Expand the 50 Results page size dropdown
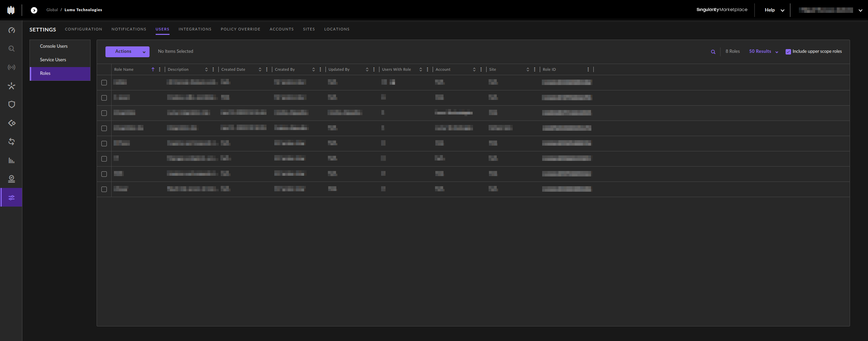 click(763, 51)
